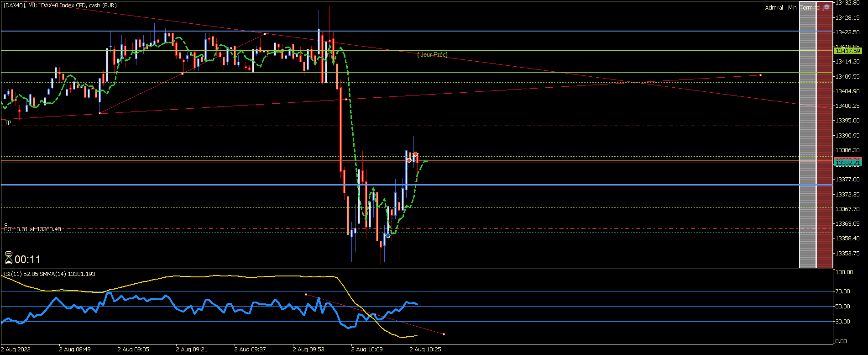868x355 pixels.
Task: Click the trendline anchor point near 13409.55
Action: click(x=760, y=75)
